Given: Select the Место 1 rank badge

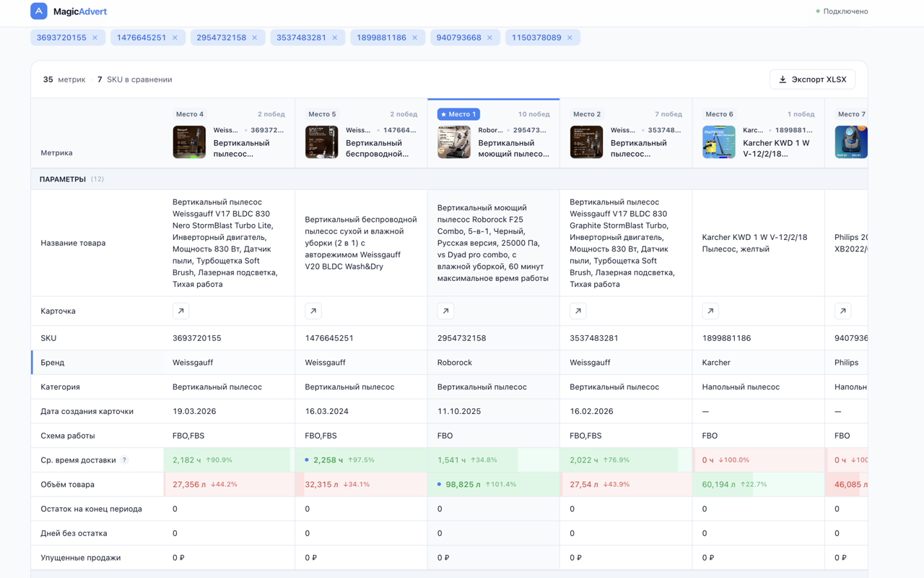Looking at the screenshot, I should [x=458, y=114].
